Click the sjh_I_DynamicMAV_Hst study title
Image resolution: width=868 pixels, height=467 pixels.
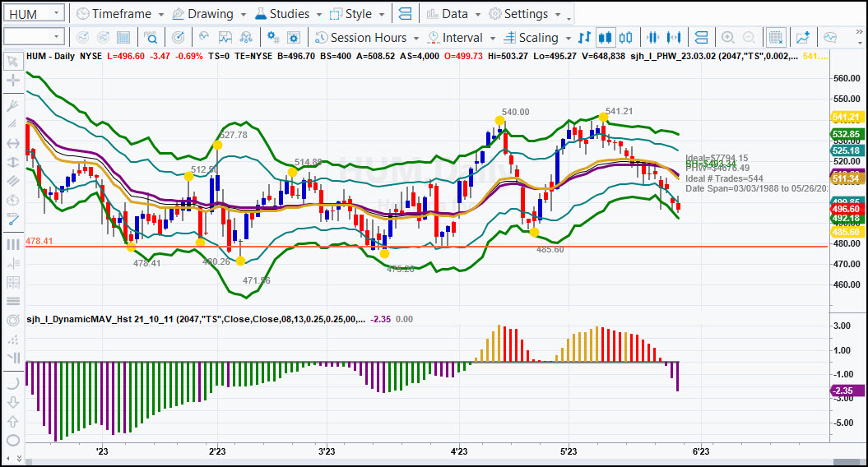coord(196,319)
